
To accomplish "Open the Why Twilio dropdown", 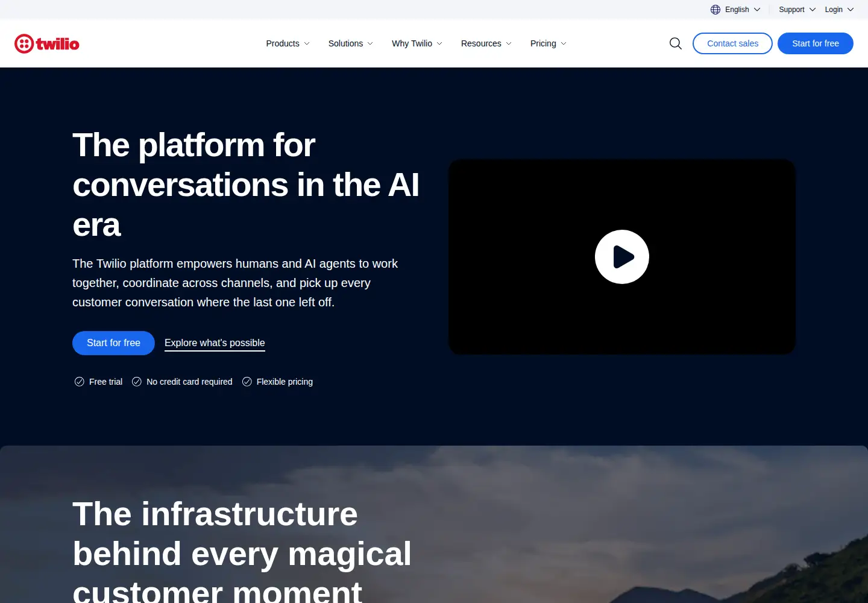I will coord(417,43).
